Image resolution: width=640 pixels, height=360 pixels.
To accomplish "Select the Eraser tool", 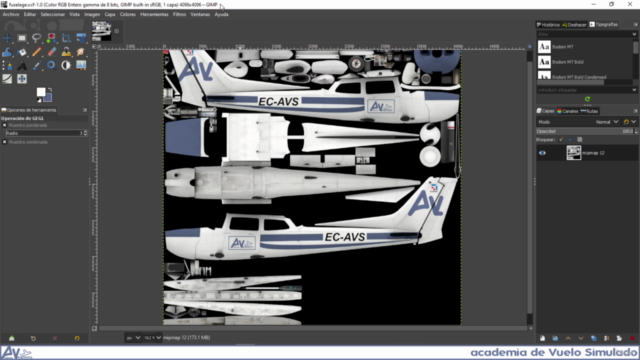I will tap(51, 52).
